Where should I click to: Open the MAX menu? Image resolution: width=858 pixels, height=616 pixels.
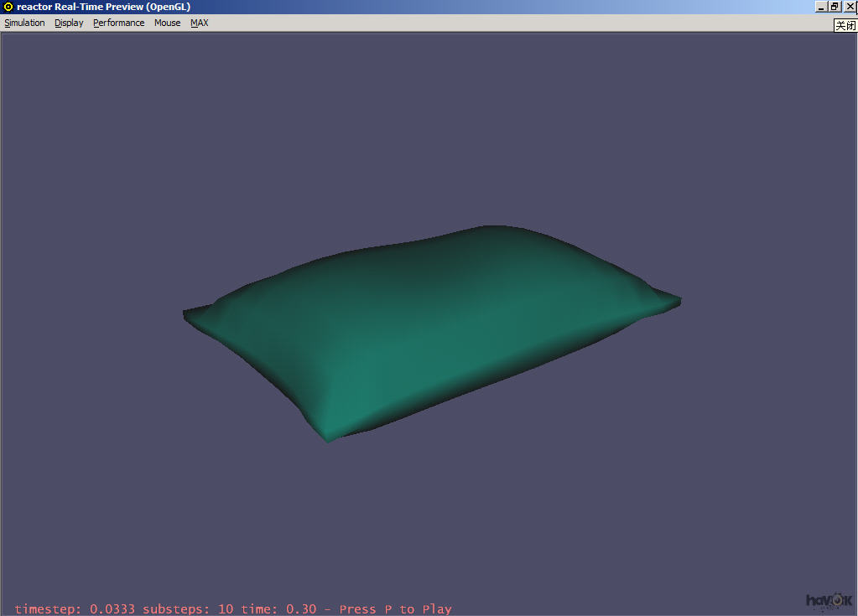click(200, 23)
